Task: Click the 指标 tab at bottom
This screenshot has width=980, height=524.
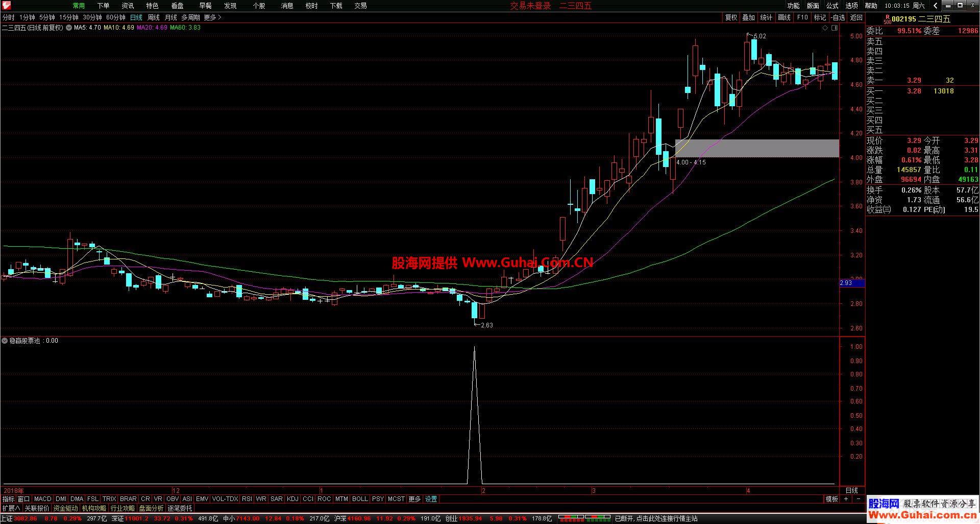Action: tap(8, 499)
